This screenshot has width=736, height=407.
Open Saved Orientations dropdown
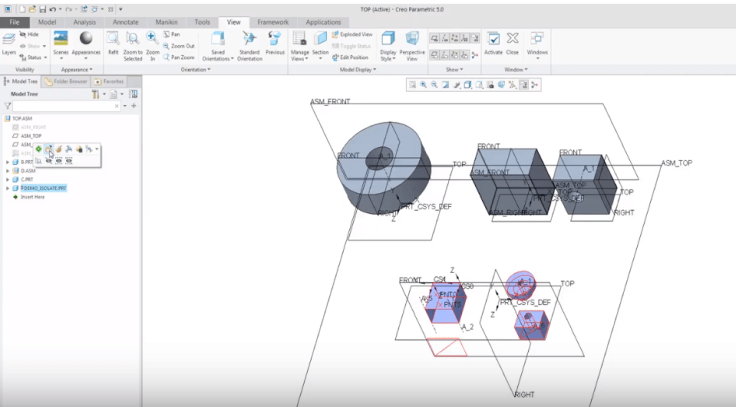218,43
